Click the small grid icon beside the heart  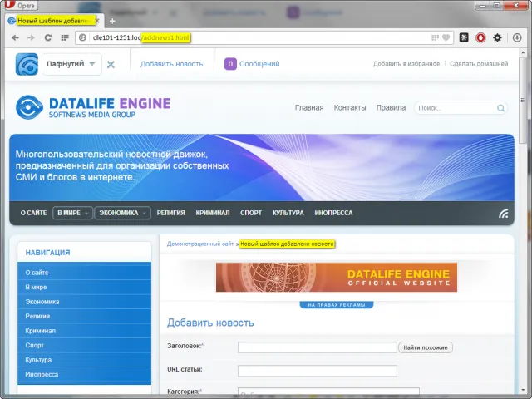click(x=435, y=37)
